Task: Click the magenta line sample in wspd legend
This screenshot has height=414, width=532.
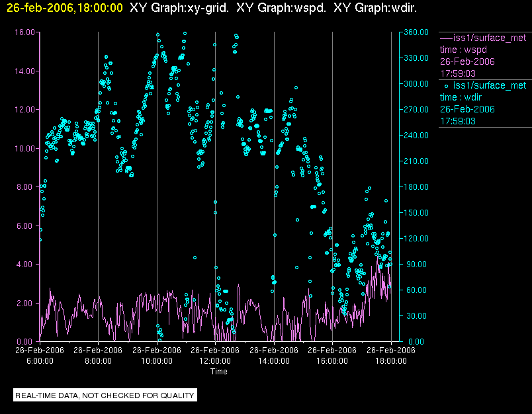Action: [446, 38]
